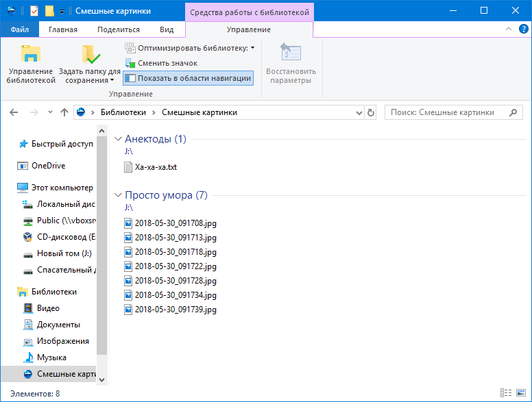The image size is (532, 402).
Task: Collapse the Просто умора group
Action: (118, 195)
